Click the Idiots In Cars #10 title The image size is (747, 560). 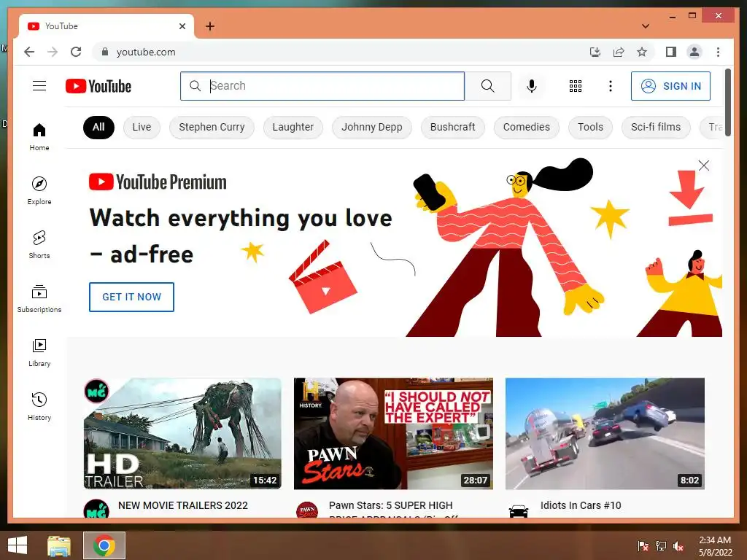581,506
